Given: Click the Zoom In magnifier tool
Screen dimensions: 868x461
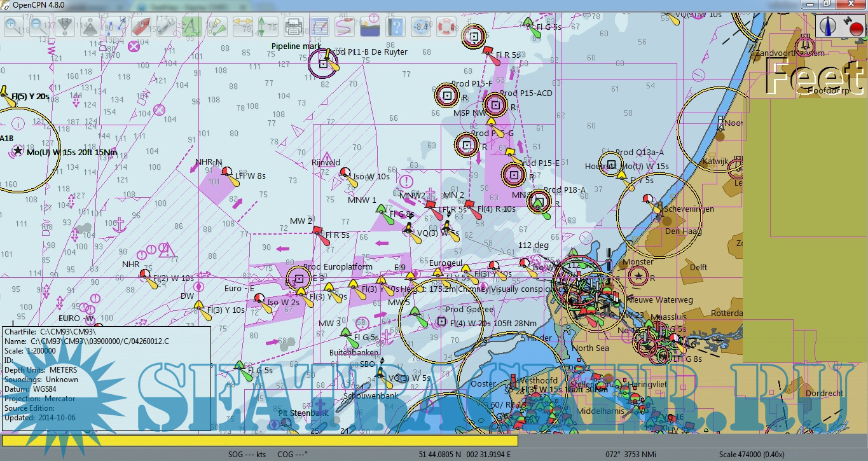Looking at the screenshot, I should coord(14,27).
